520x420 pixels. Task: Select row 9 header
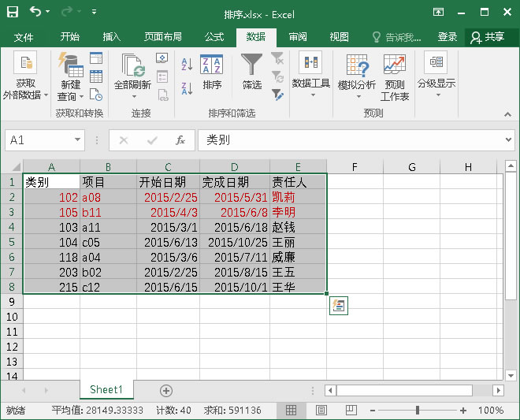click(x=12, y=302)
